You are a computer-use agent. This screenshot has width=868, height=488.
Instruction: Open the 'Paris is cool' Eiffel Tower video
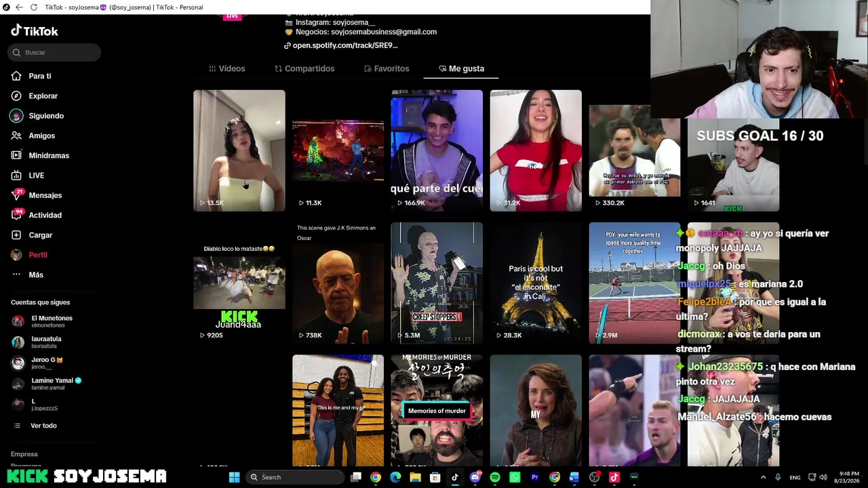point(536,283)
